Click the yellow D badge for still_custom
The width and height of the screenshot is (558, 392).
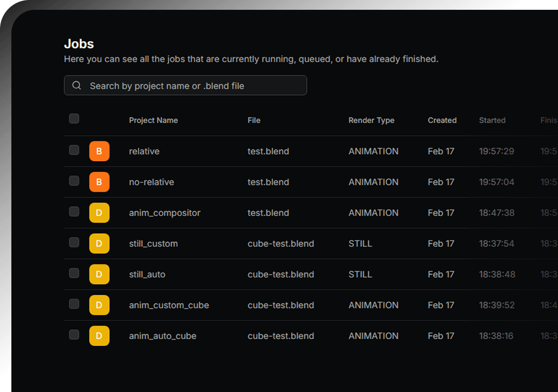tap(99, 243)
